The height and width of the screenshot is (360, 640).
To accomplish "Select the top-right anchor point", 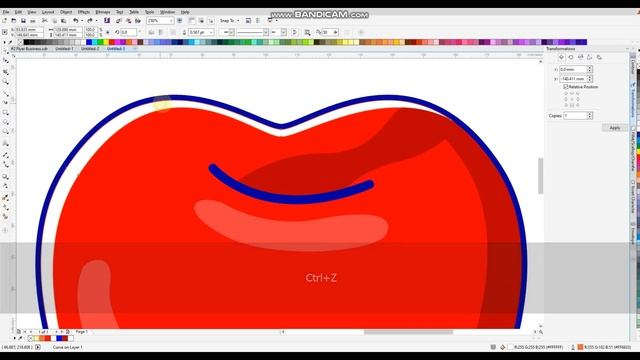I will pyautogui.click(x=578, y=94).
